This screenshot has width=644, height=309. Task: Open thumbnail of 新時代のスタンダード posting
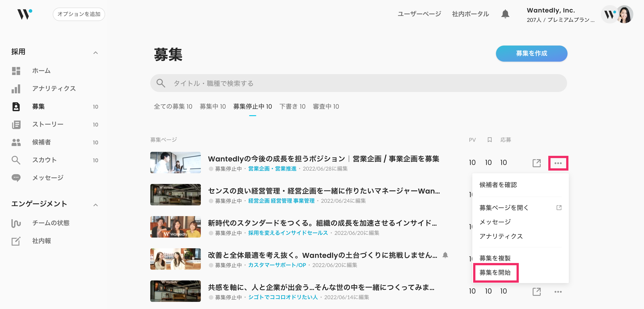click(176, 227)
